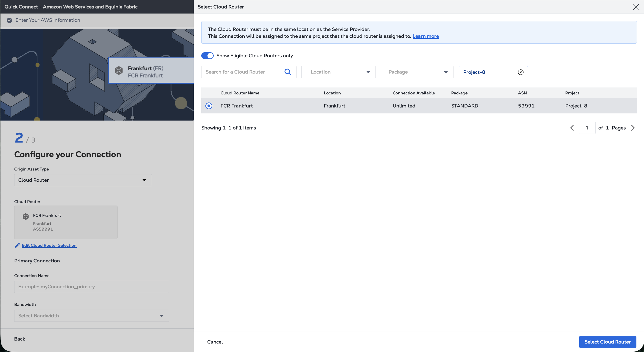Click Edit Cloud Router Selection link
Image resolution: width=644 pixels, height=352 pixels.
coord(49,245)
